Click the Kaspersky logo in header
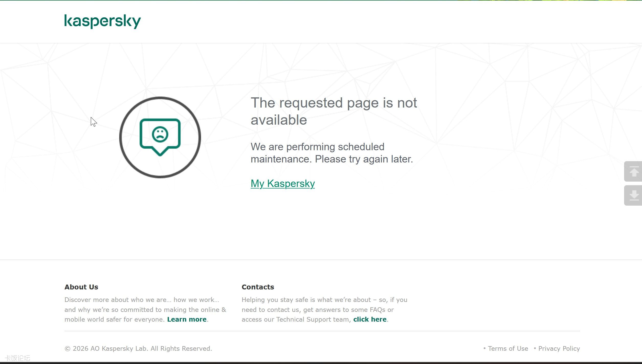This screenshot has height=364, width=642. coord(103,21)
